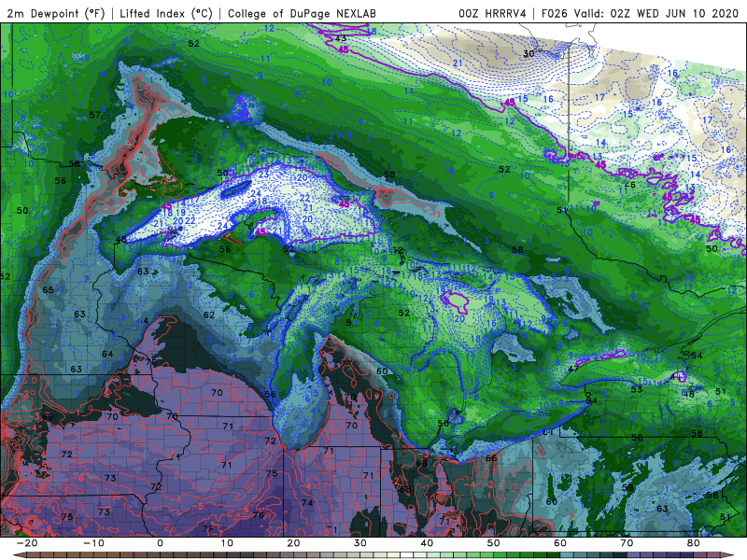
Task: Click the "College of DuPage NEXLAB" label
Action: pos(302,13)
